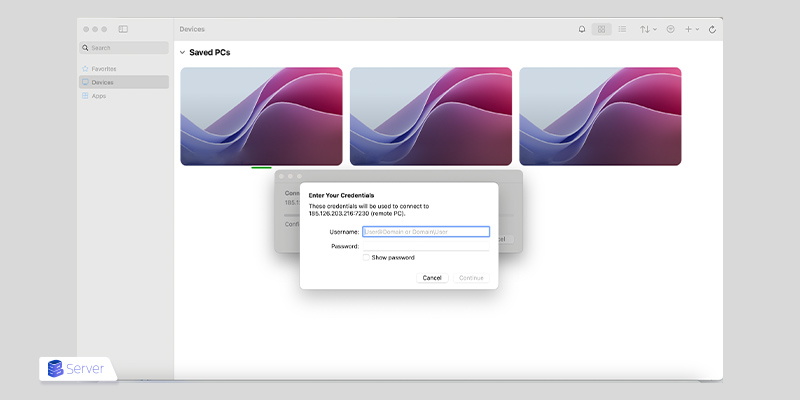The image size is (800, 400).
Task: Toggle the sidebar panel icon
Action: coord(123,29)
